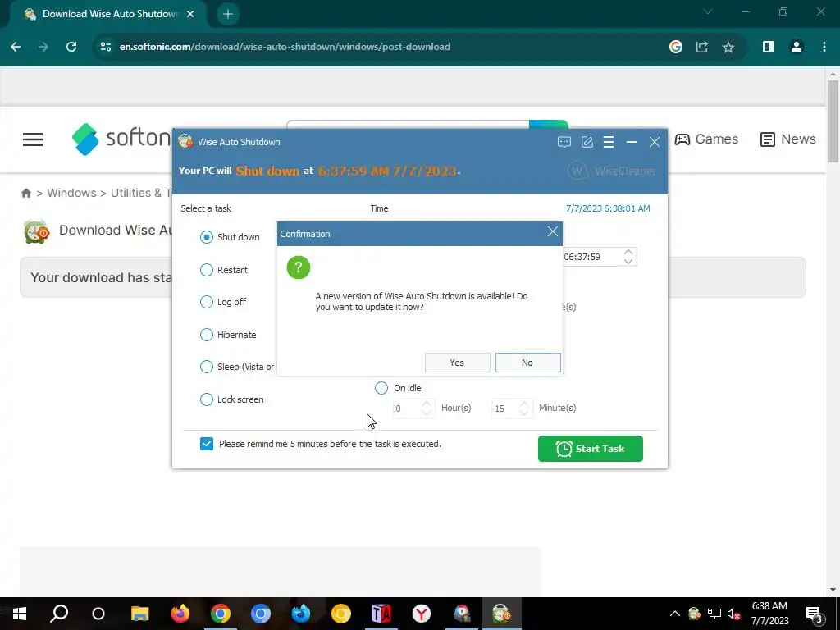The height and width of the screenshot is (630, 840).
Task: Click the site information icon in address bar
Action: (x=106, y=47)
